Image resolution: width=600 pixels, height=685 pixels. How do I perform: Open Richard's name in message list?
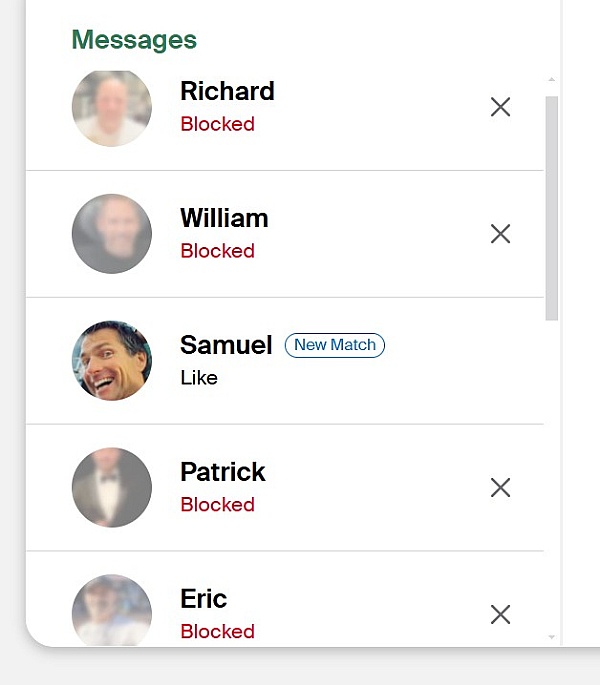click(x=227, y=91)
